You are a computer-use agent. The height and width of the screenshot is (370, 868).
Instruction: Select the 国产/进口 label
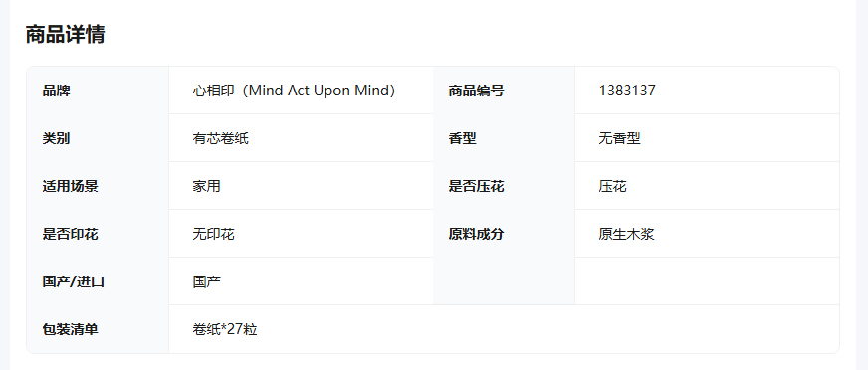(x=74, y=282)
